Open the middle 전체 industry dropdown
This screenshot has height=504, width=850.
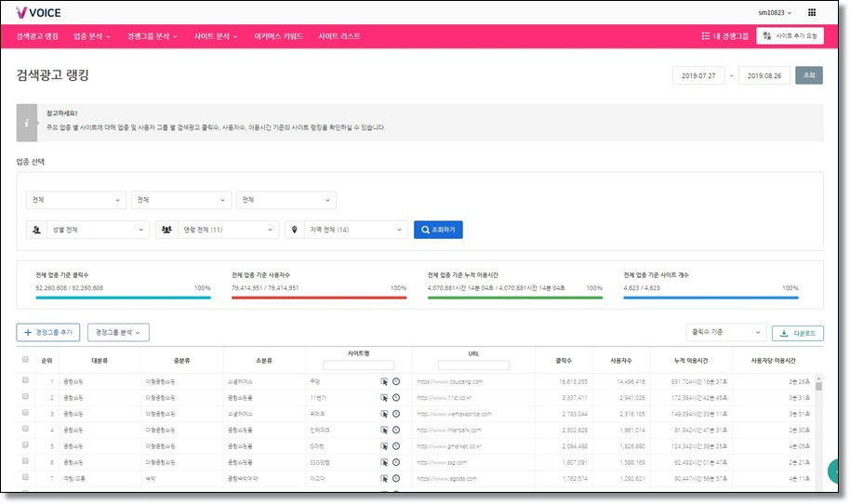[x=181, y=200]
